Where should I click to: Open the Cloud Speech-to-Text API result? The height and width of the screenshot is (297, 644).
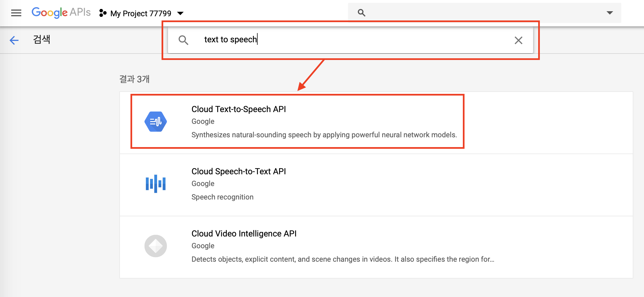click(x=376, y=185)
